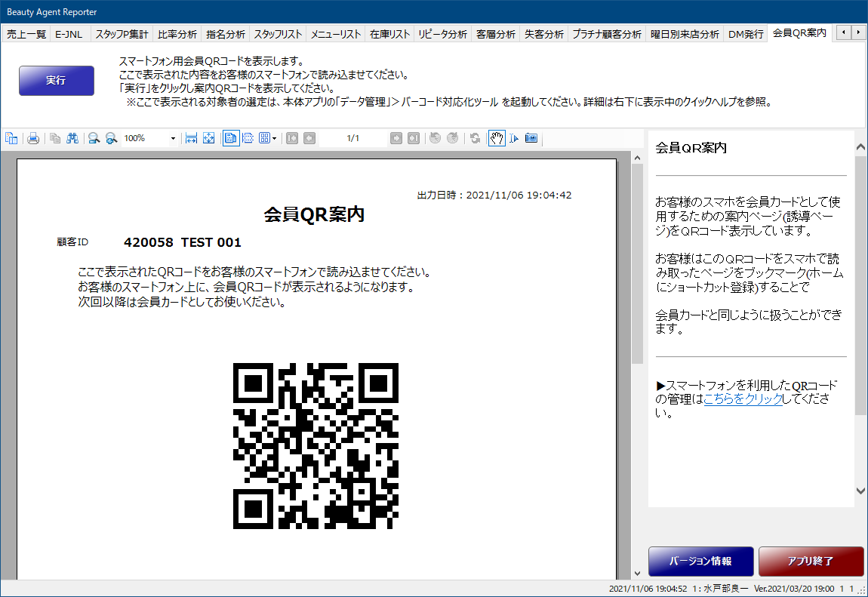The height and width of the screenshot is (597, 868).
Task: Click the copy icon in toolbar
Action: pyautogui.click(x=55, y=138)
